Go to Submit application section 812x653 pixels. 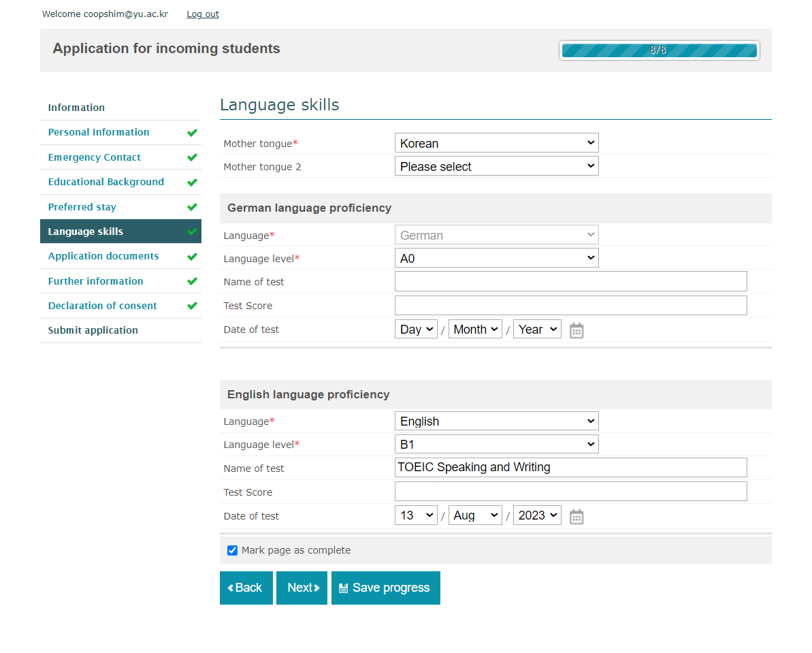[x=93, y=330]
